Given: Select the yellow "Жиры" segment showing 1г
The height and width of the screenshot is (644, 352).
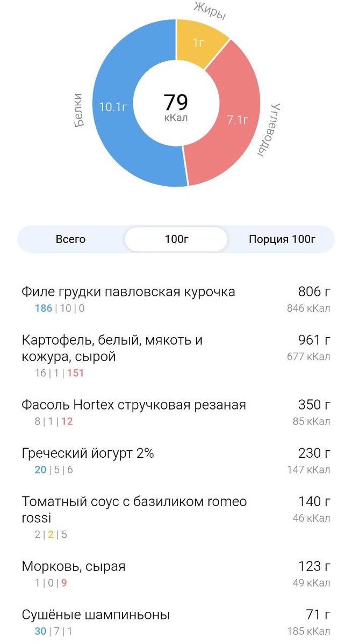Looking at the screenshot, I should [x=199, y=43].
